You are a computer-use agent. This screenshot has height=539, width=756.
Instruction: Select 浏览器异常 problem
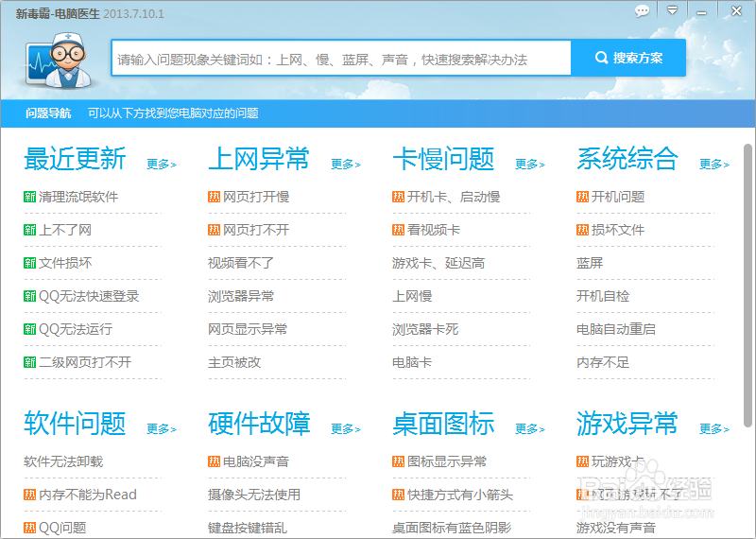241,296
